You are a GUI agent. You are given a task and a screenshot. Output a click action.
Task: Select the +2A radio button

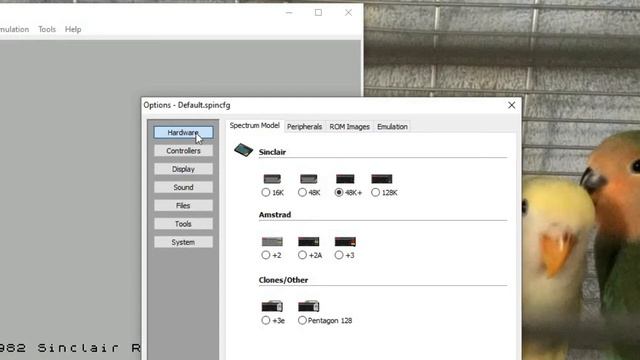[302, 255]
